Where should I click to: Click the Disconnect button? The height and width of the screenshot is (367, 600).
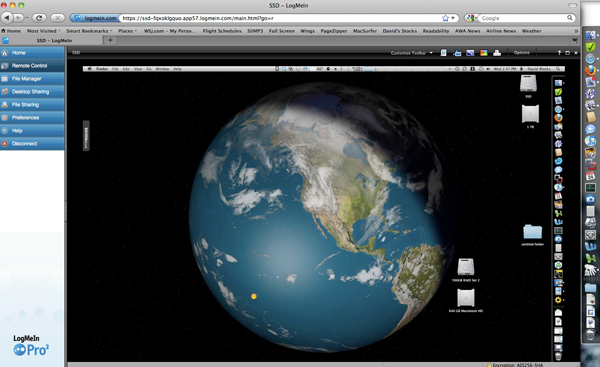[x=32, y=144]
